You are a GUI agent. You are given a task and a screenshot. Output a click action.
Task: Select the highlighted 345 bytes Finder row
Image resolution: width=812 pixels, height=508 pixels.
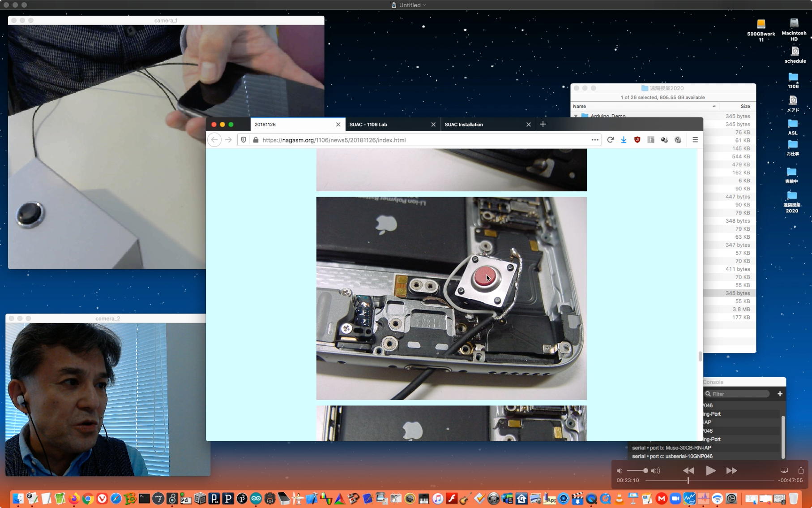click(729, 293)
